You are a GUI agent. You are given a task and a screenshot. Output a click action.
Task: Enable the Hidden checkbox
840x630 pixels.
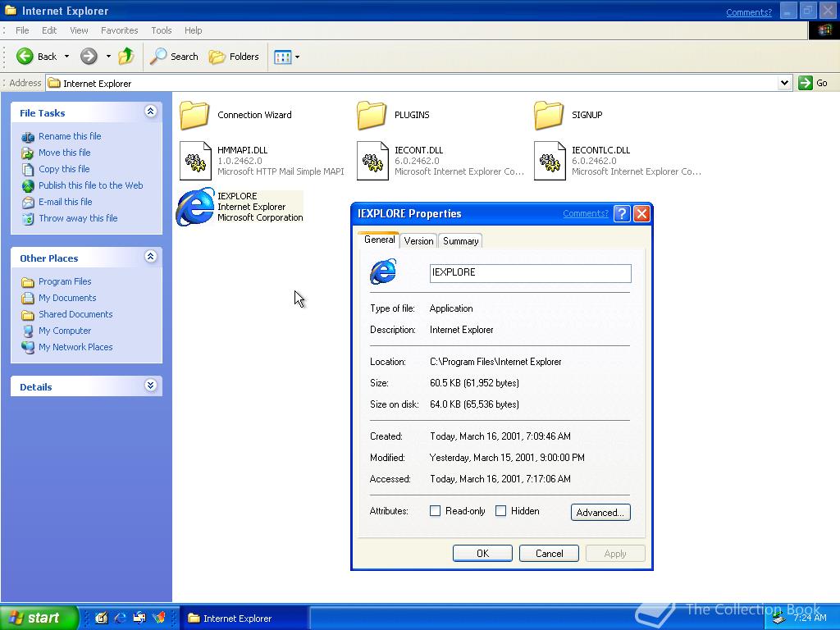click(x=500, y=511)
